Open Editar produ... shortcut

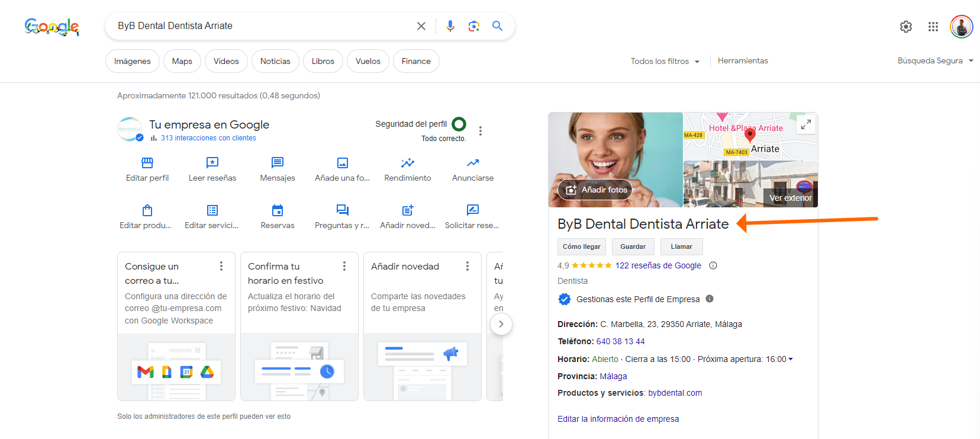tap(146, 217)
